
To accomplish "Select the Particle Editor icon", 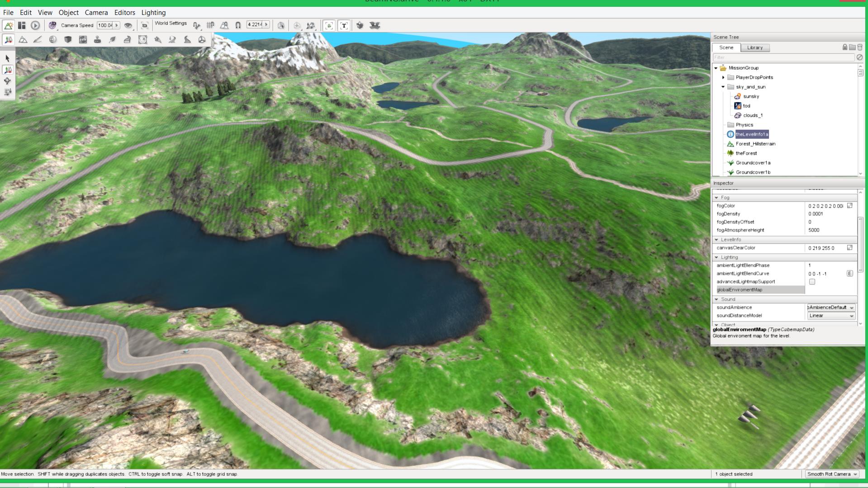I will [157, 40].
